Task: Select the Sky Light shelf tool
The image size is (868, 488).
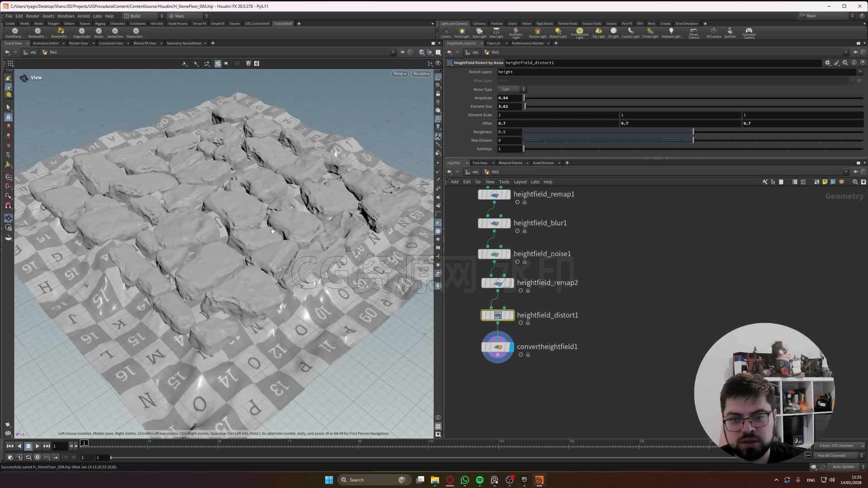Action: 599,33
